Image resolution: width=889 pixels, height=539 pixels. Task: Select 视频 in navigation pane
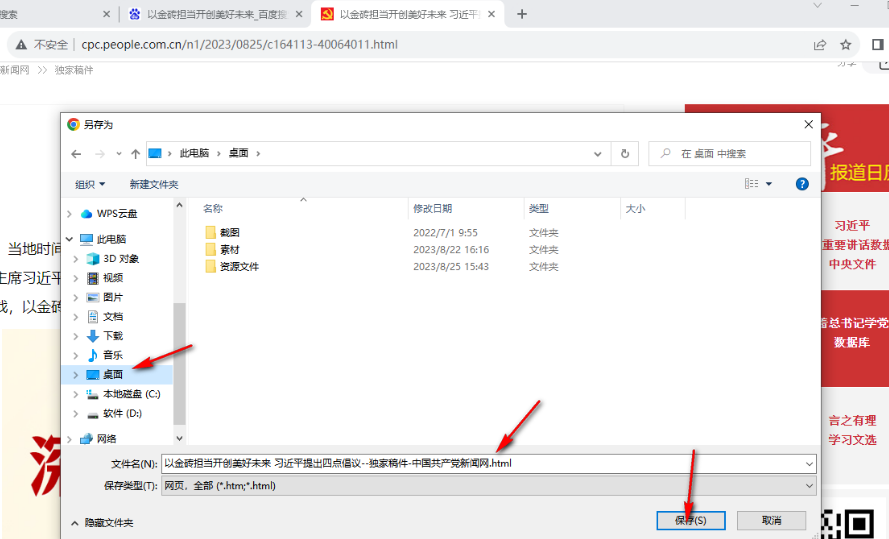pos(113,278)
